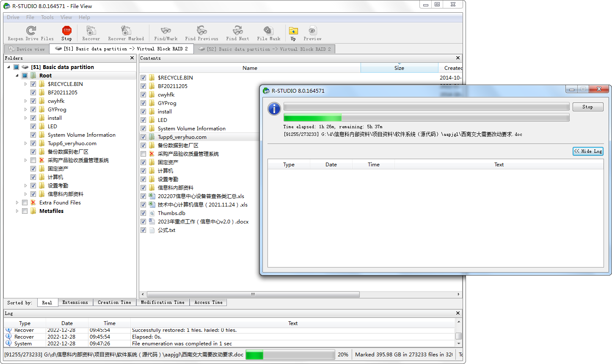
Task: Click the Log panel scroll-down arrow
Action: point(458,344)
